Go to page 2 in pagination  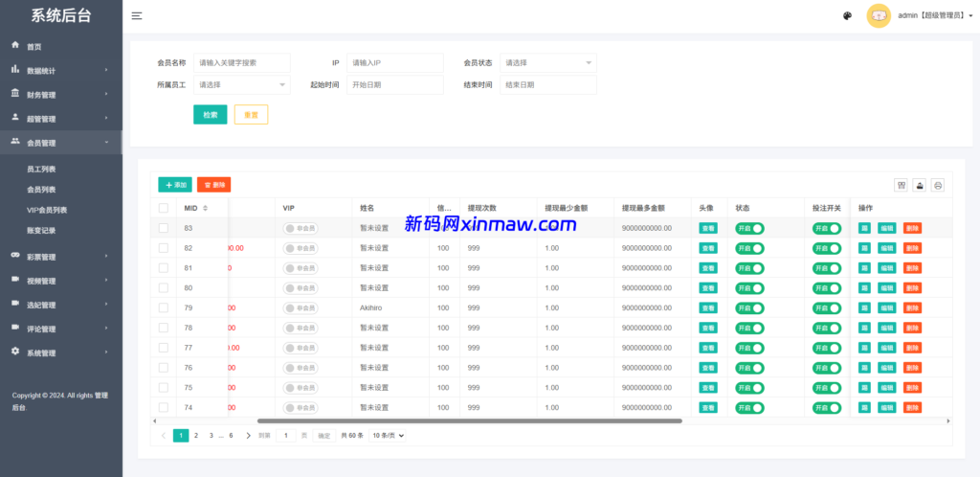(x=196, y=436)
